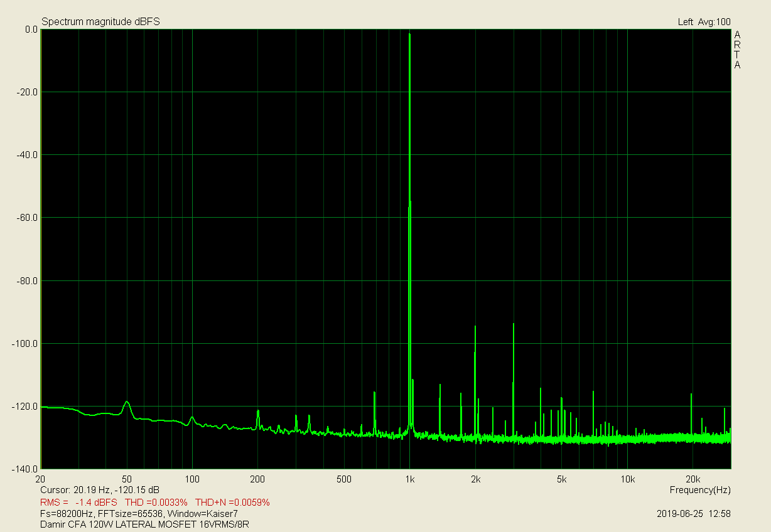771x532 pixels.
Task: Click the -60.0 y-axis label
Action: tap(28, 218)
